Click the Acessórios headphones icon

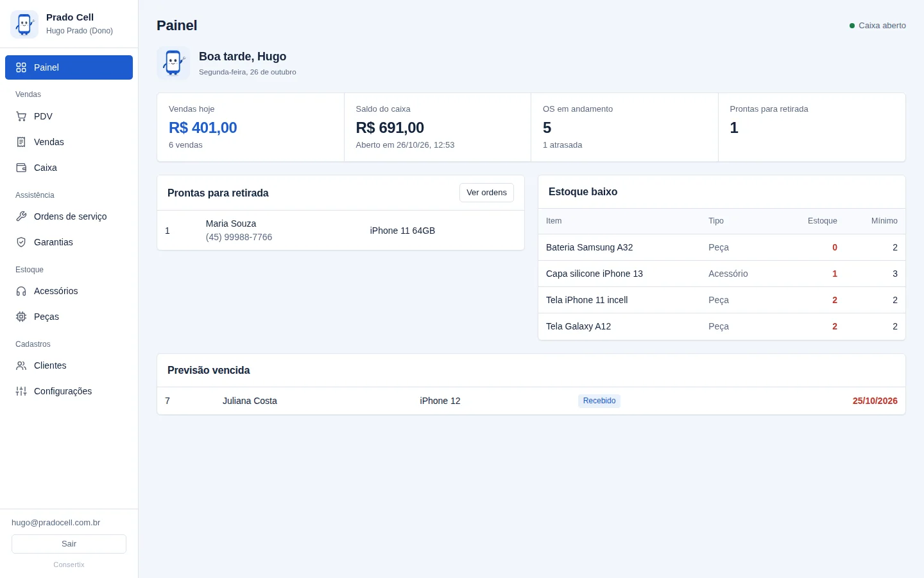[21, 291]
